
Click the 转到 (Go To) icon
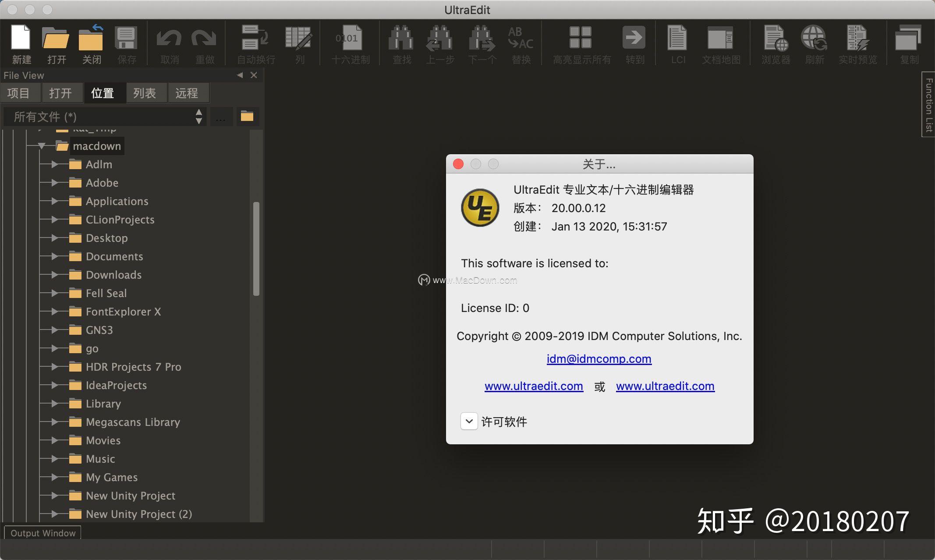pos(635,43)
